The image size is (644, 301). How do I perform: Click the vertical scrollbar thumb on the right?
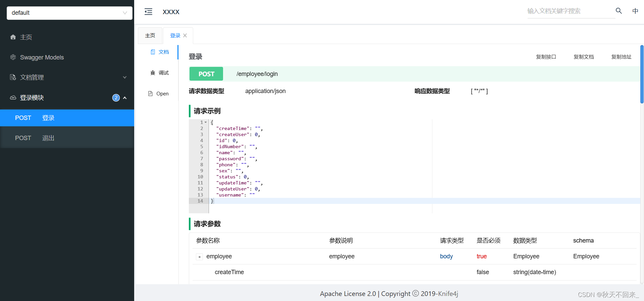click(642, 74)
